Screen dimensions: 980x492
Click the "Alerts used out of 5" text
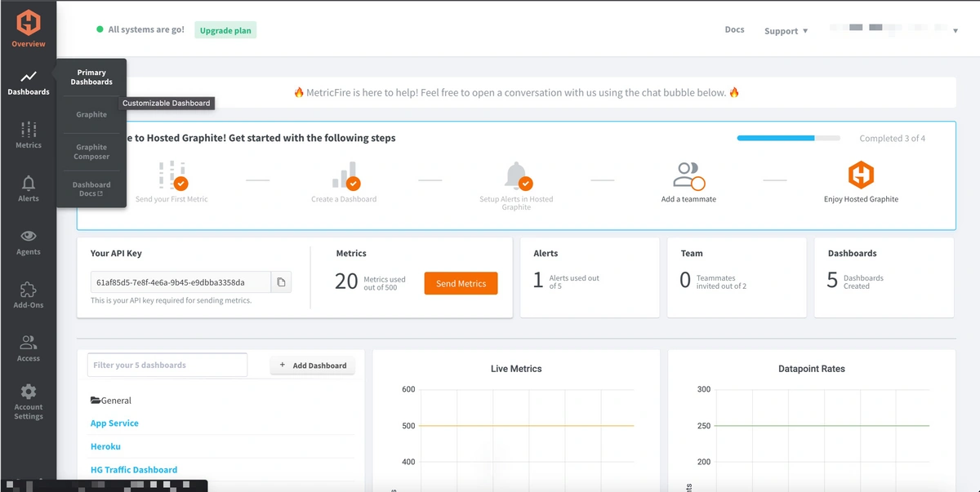point(574,282)
